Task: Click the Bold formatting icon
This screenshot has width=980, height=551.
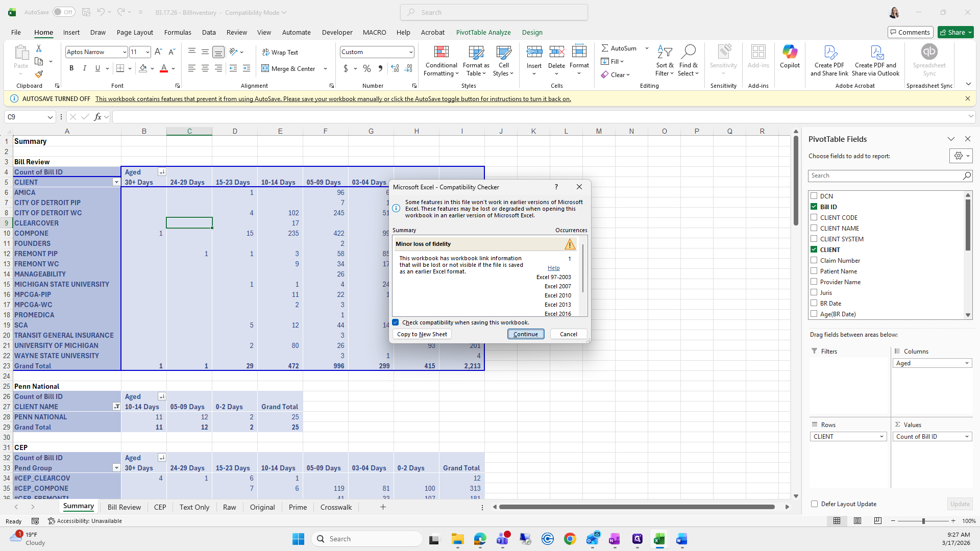Action: [x=71, y=68]
